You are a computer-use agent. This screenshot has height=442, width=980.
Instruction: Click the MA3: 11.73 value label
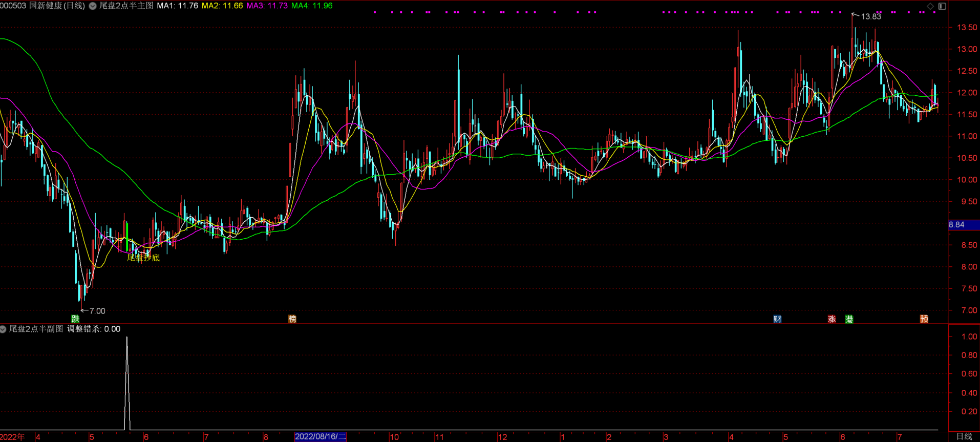[x=267, y=6]
